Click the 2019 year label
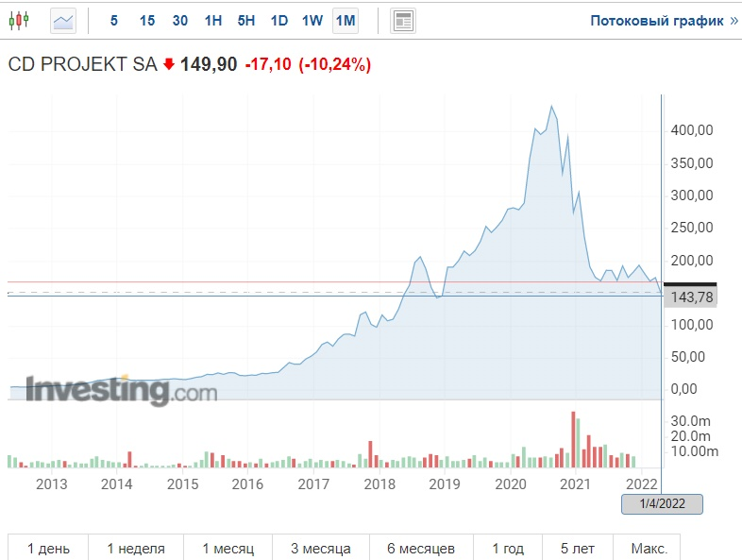The width and height of the screenshot is (742, 560). coord(445,484)
